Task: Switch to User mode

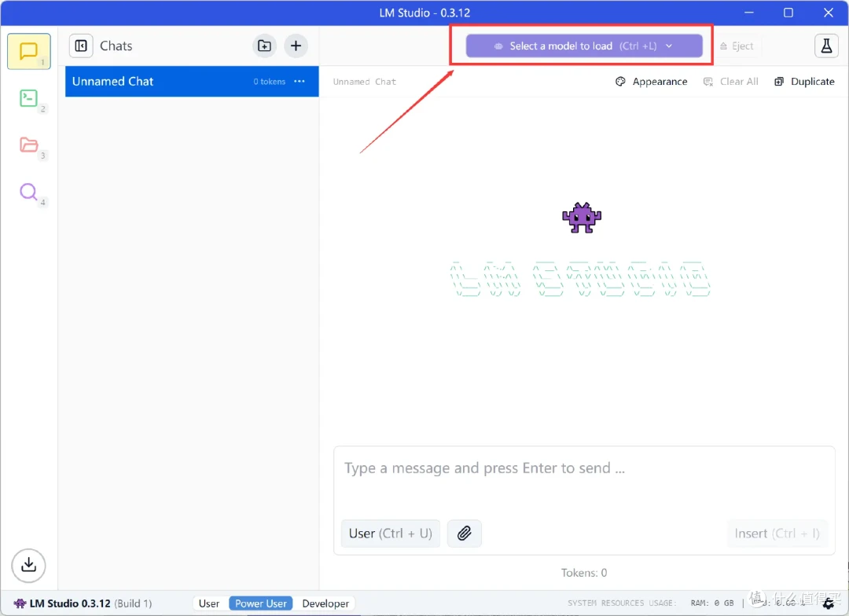Action: (x=209, y=603)
